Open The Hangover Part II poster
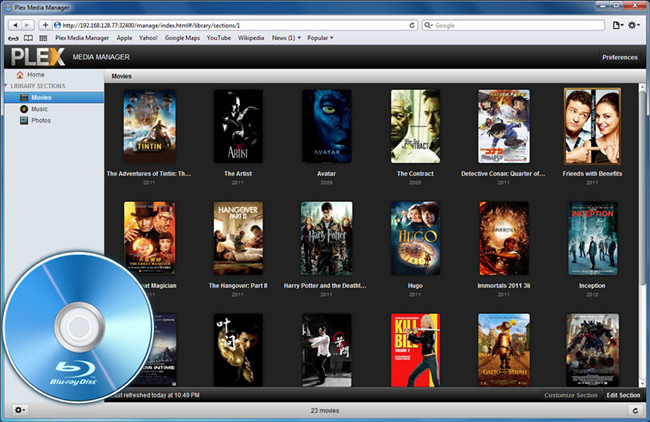 (238, 238)
